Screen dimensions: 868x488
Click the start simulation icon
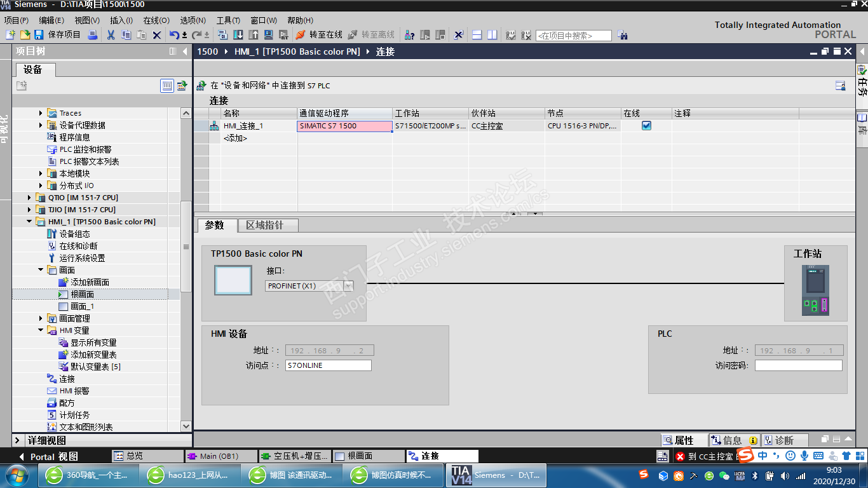(x=268, y=35)
